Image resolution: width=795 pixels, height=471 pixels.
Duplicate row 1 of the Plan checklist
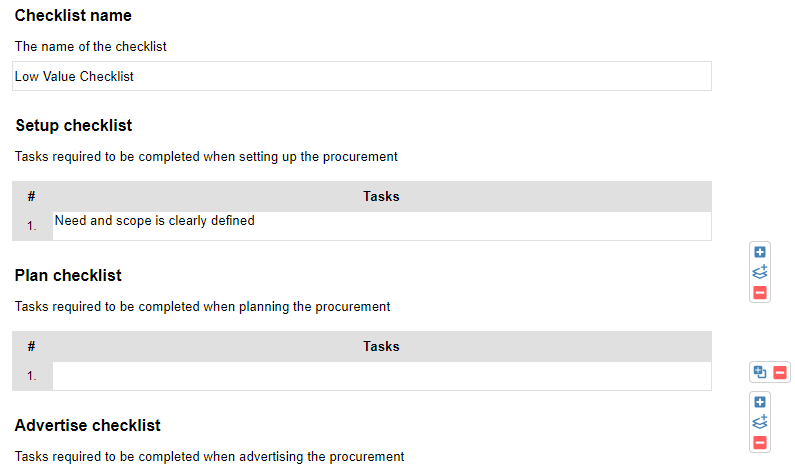pos(760,372)
